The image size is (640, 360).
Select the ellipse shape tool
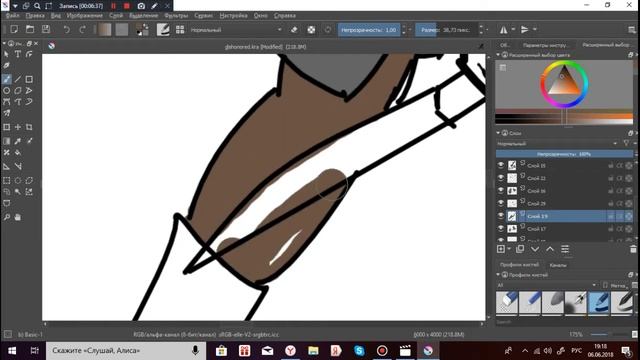[7, 91]
